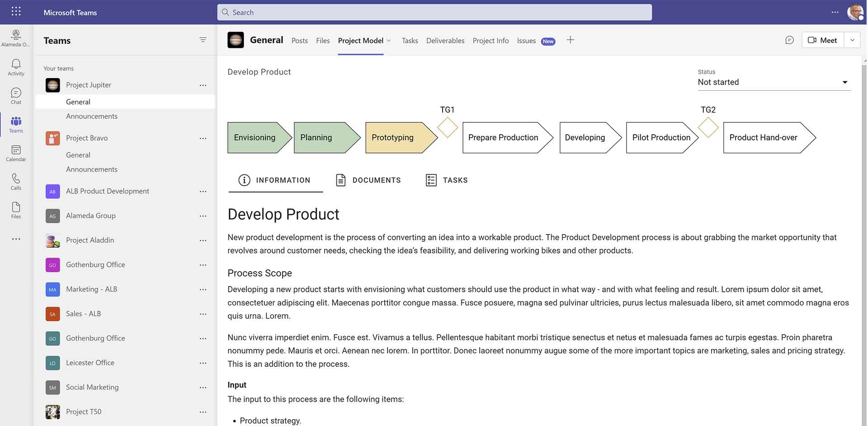Select the Developing phase arrow
The width and height of the screenshot is (868, 426).
point(590,138)
